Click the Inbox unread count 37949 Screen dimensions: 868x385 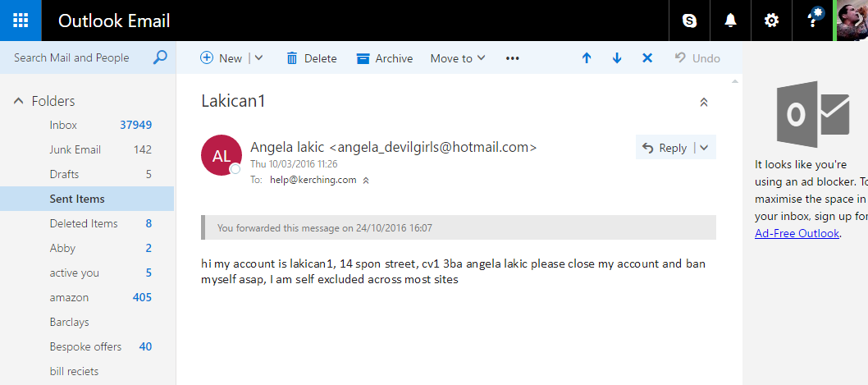point(135,126)
